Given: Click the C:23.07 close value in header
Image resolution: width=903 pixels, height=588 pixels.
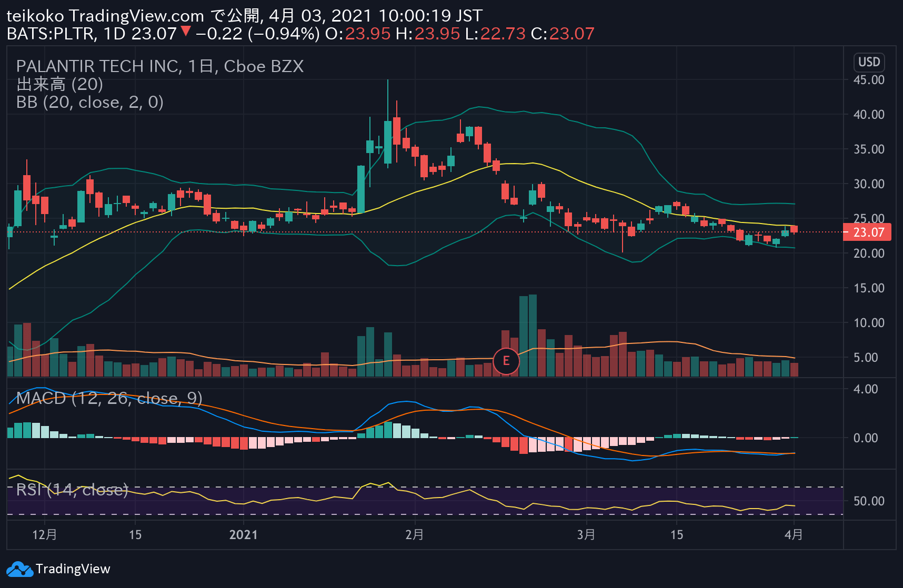Looking at the screenshot, I should (563, 34).
